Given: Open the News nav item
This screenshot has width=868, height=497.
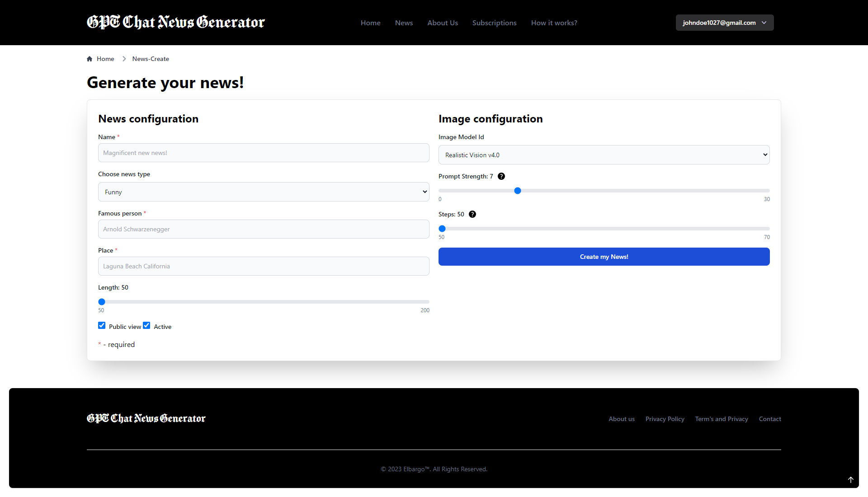Looking at the screenshot, I should click(404, 23).
